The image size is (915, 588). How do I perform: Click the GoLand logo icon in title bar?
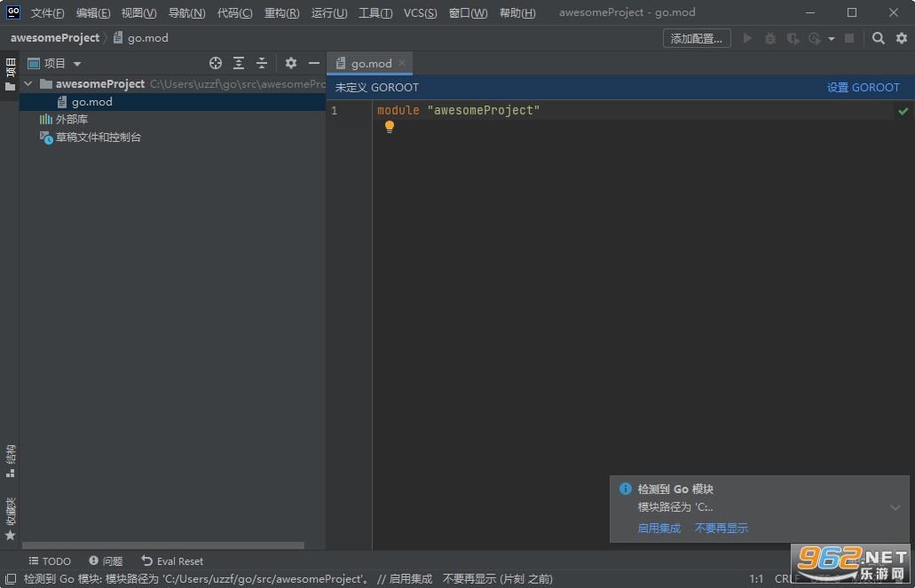(x=12, y=12)
